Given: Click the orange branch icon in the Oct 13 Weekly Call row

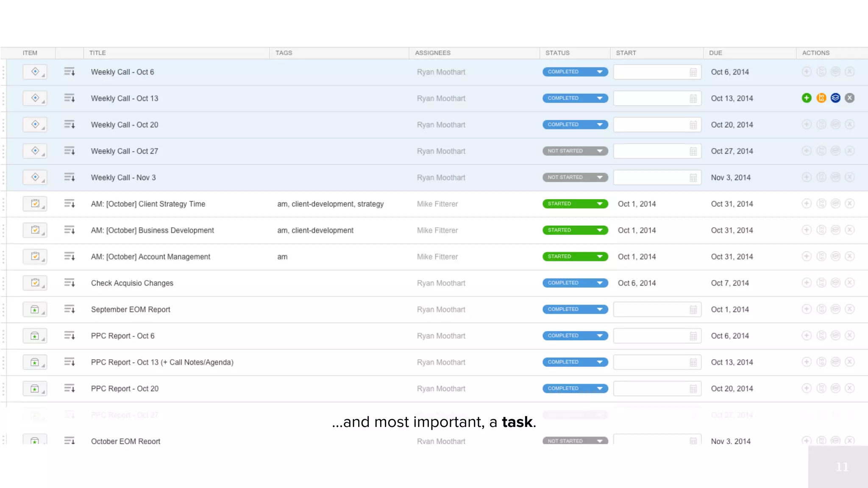Looking at the screenshot, I should click(x=821, y=98).
